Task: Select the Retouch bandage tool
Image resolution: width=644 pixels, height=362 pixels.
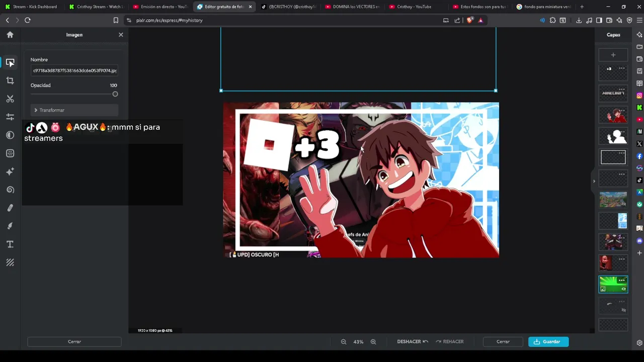Action: coord(10,208)
